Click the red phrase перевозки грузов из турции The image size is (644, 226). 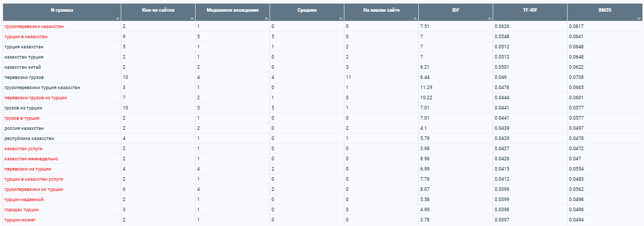click(x=36, y=97)
